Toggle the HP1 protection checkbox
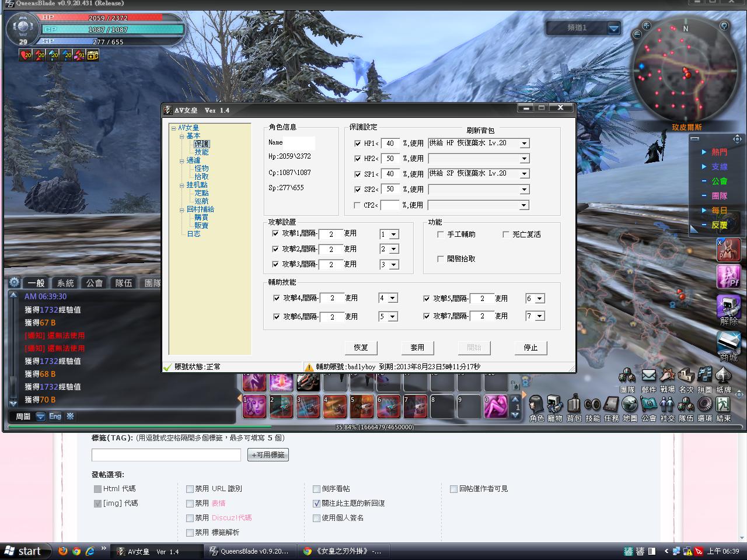 358,143
